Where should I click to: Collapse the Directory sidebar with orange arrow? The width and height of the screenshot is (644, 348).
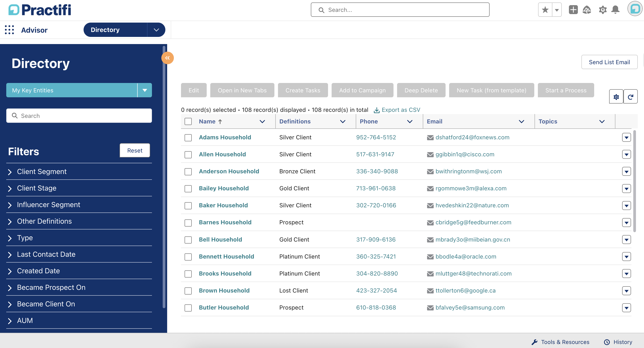tap(168, 58)
